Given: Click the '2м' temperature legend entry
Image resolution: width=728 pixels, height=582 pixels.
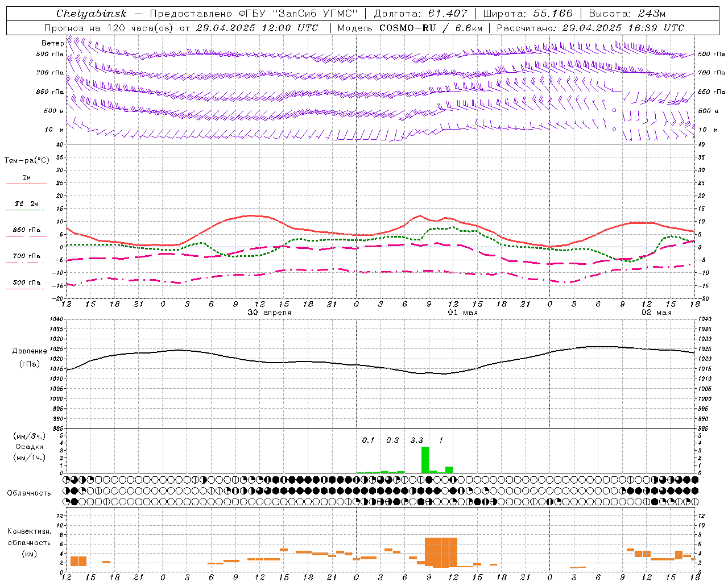Looking at the screenshot, I should pos(27,177).
